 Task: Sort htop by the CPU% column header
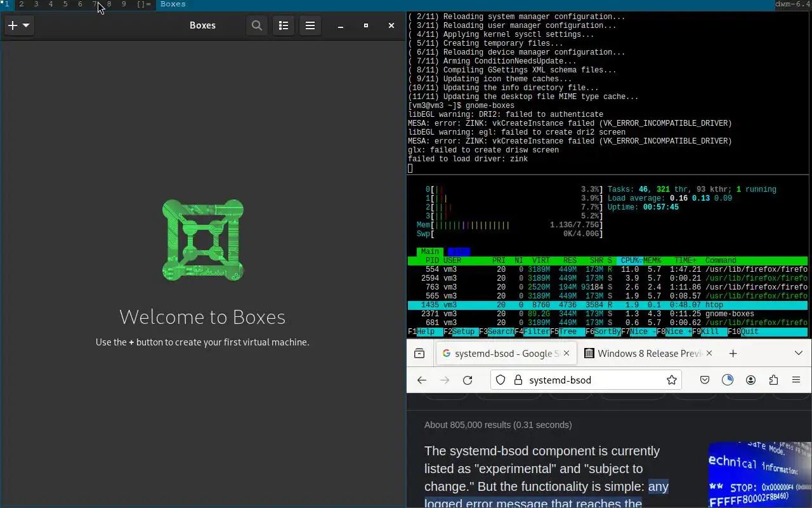coord(630,260)
